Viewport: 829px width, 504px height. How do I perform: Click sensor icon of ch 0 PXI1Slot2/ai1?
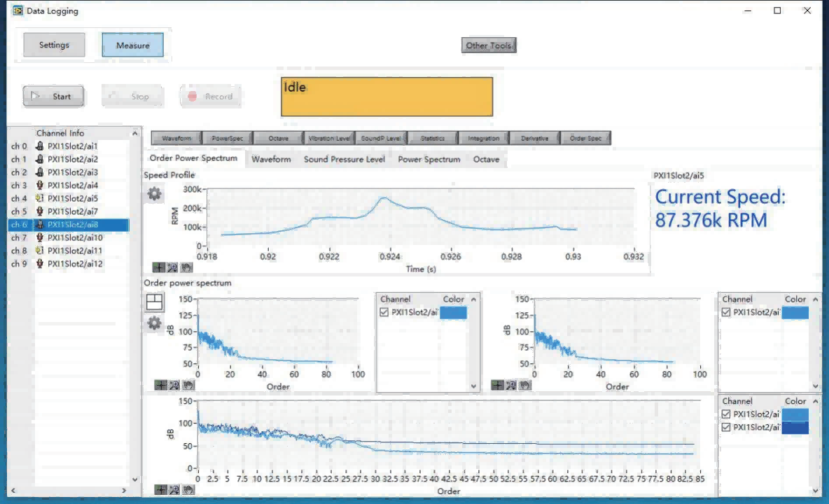coord(40,146)
